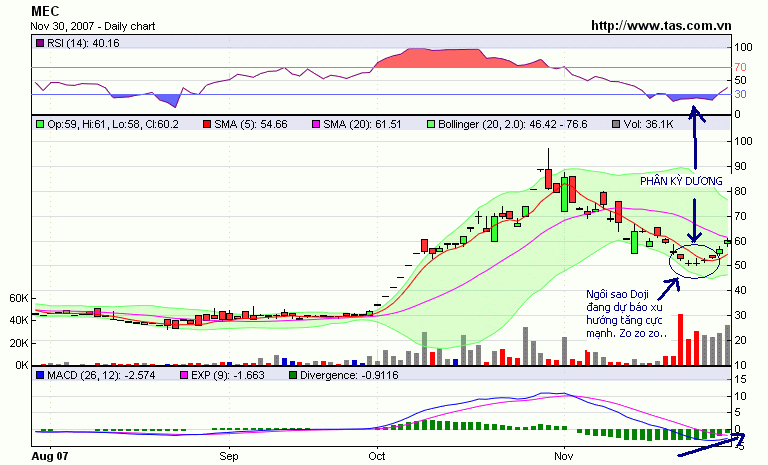Click the gray Vol legend swatch
The height and width of the screenshot is (465, 768).
click(616, 124)
